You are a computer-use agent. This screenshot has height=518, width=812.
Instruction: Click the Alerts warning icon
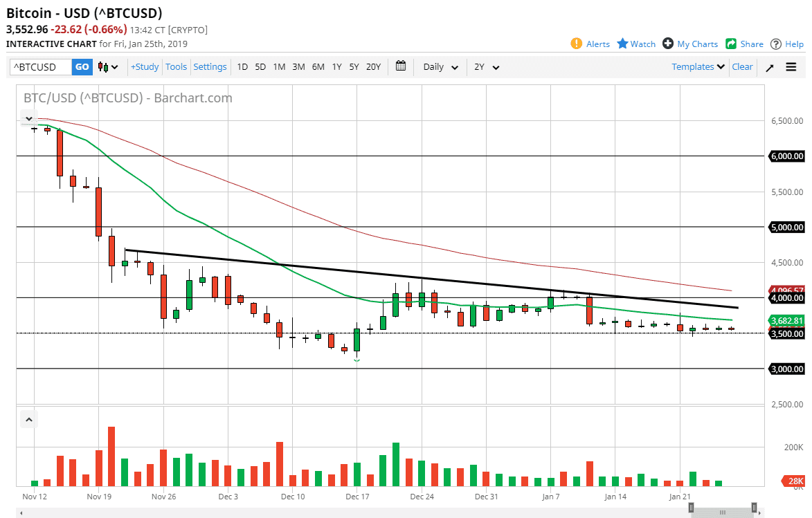575,44
